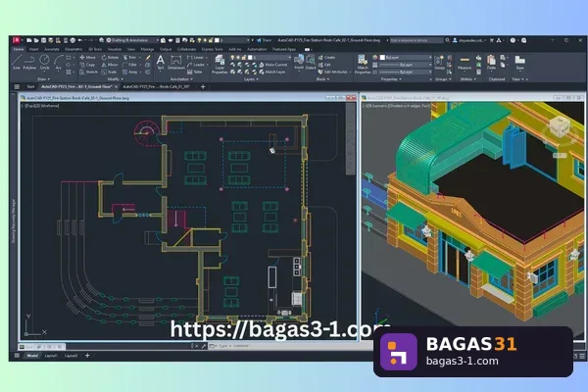This screenshot has width=588, height=392.
Task: Click the Measure tool
Action: [465, 63]
